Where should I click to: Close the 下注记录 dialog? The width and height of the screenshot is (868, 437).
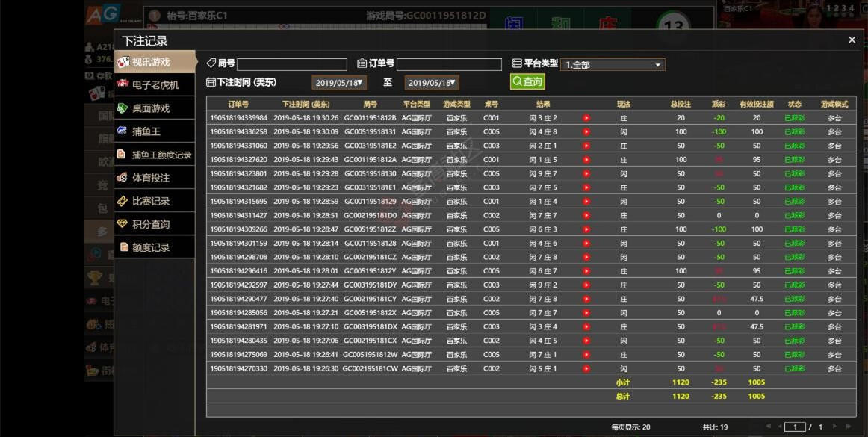click(852, 40)
